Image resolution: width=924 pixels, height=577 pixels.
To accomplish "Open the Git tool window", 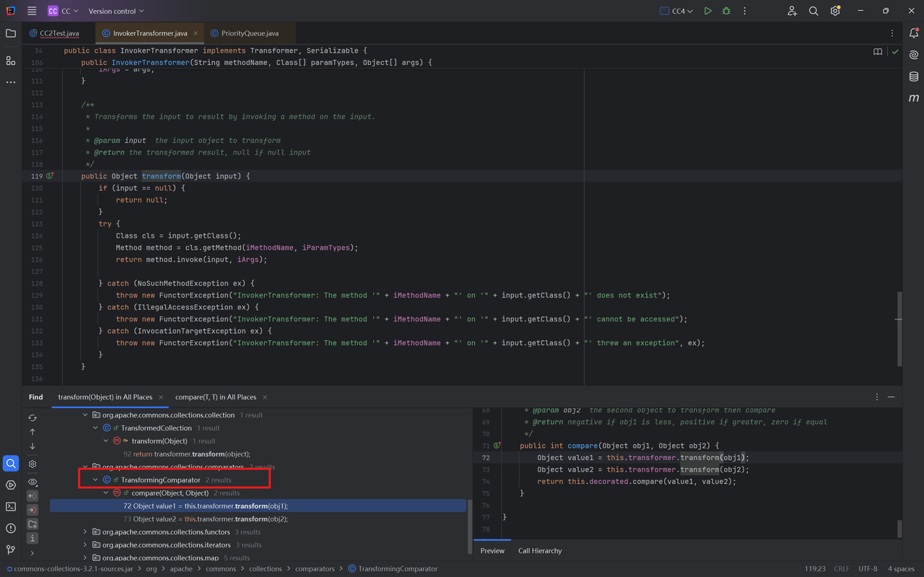I will pyautogui.click(x=10, y=550).
